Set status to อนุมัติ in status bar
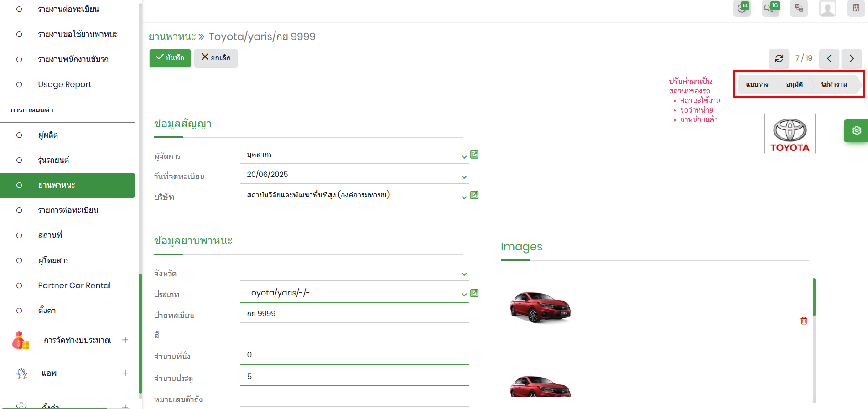Viewport: 868px width, 409px height. [794, 84]
